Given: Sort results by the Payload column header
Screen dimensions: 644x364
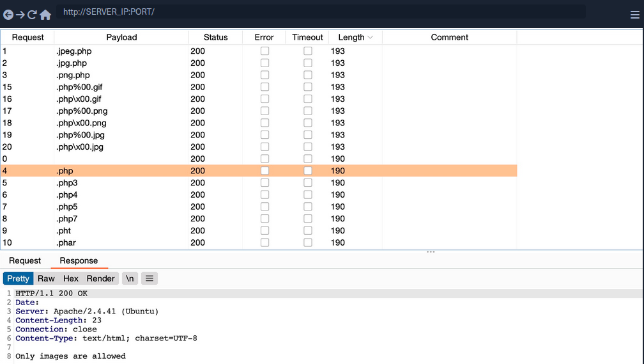Looking at the screenshot, I should click(121, 38).
